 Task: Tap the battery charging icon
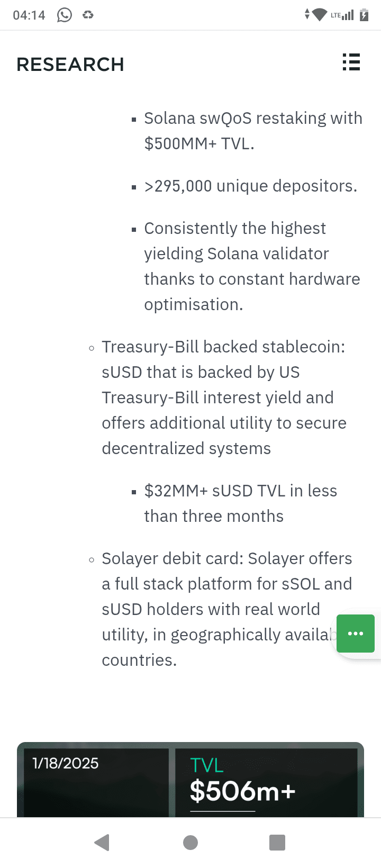[364, 15]
